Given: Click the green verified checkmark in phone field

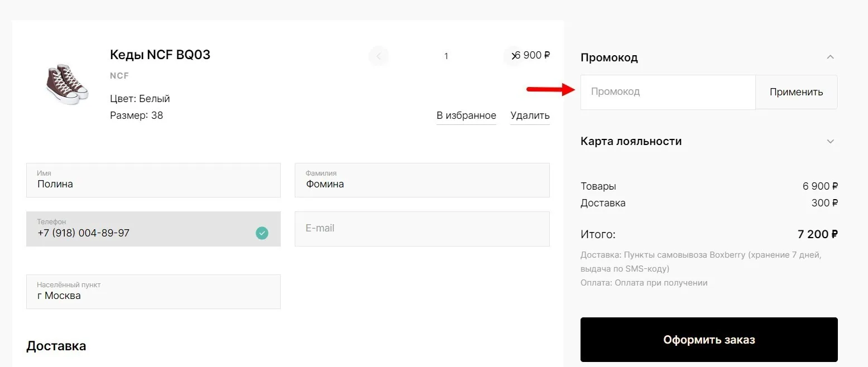Looking at the screenshot, I should point(262,233).
